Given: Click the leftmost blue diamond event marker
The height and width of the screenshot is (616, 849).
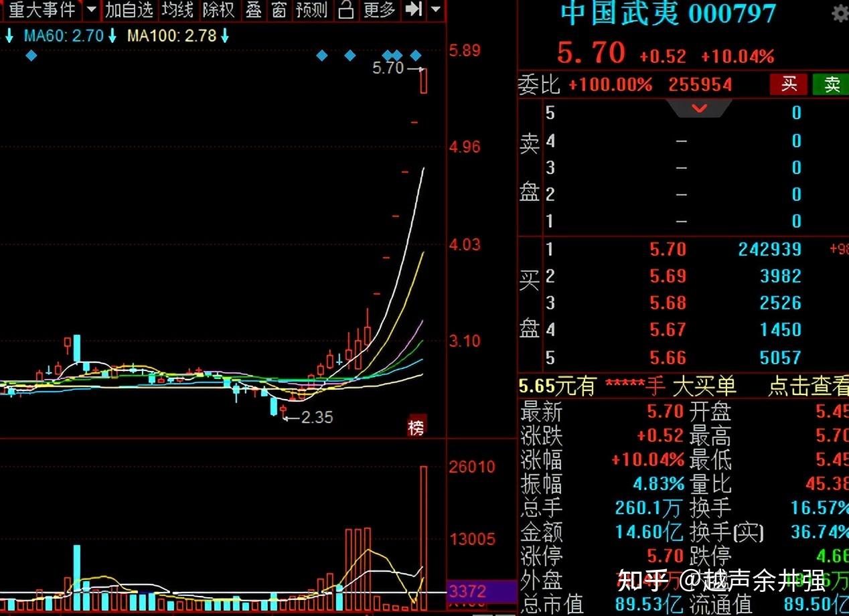Looking at the screenshot, I should click(x=31, y=55).
